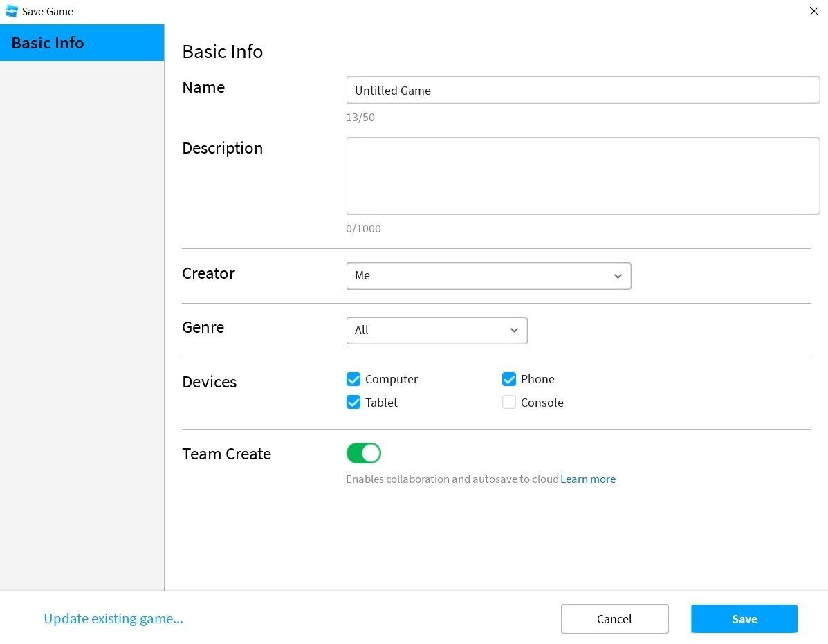
Task: Click inside the Description text area
Action: [583, 176]
